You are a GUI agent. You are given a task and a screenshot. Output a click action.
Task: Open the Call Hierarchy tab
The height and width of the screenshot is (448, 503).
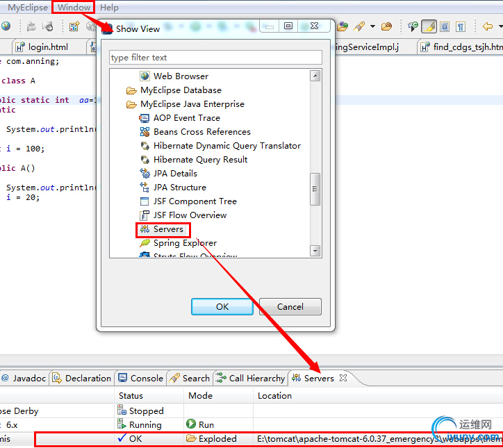click(250, 379)
